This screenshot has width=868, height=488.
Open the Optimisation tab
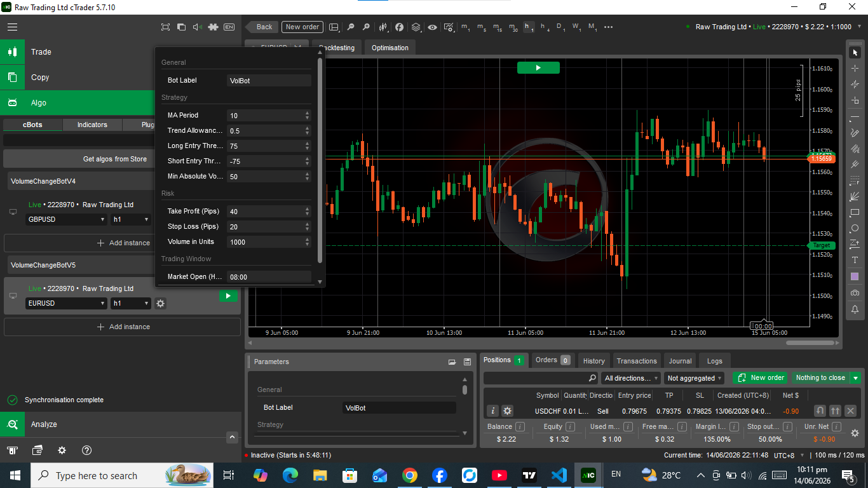pyautogui.click(x=390, y=48)
